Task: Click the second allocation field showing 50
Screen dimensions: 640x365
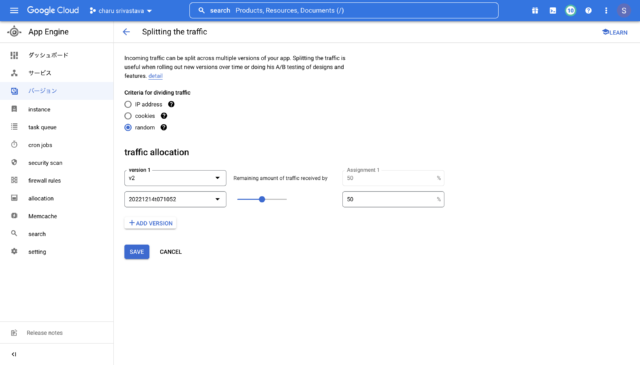Action: pyautogui.click(x=393, y=199)
